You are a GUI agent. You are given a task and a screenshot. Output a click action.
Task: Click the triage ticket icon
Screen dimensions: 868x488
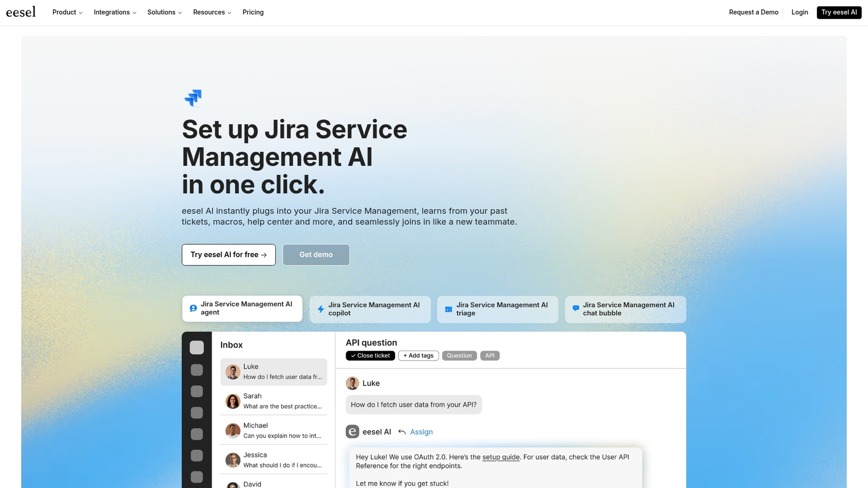point(448,309)
